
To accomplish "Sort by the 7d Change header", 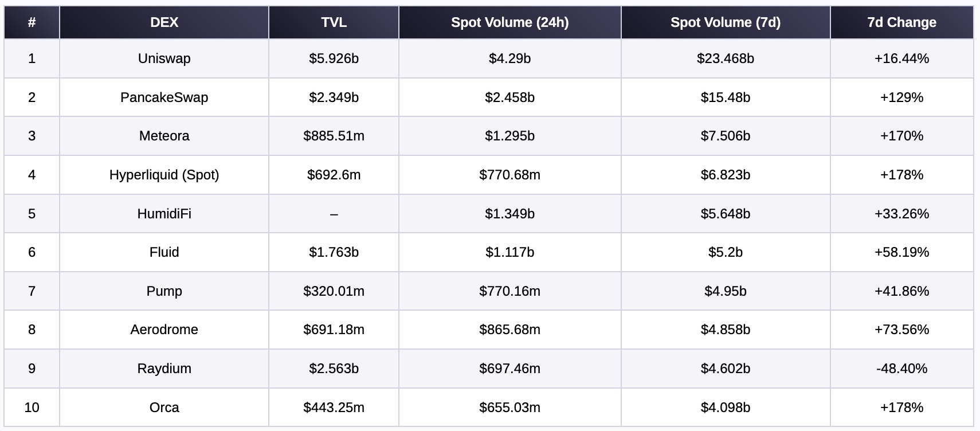I will point(901,22).
